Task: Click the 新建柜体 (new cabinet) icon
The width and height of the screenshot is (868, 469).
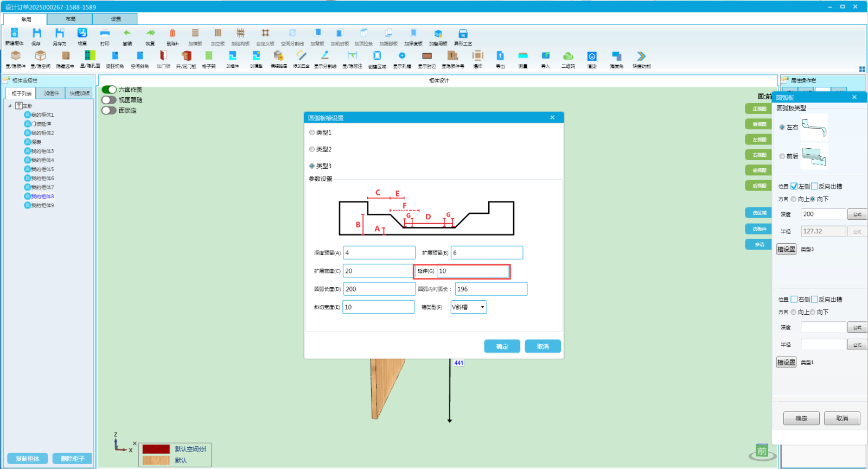Action: pos(15,34)
